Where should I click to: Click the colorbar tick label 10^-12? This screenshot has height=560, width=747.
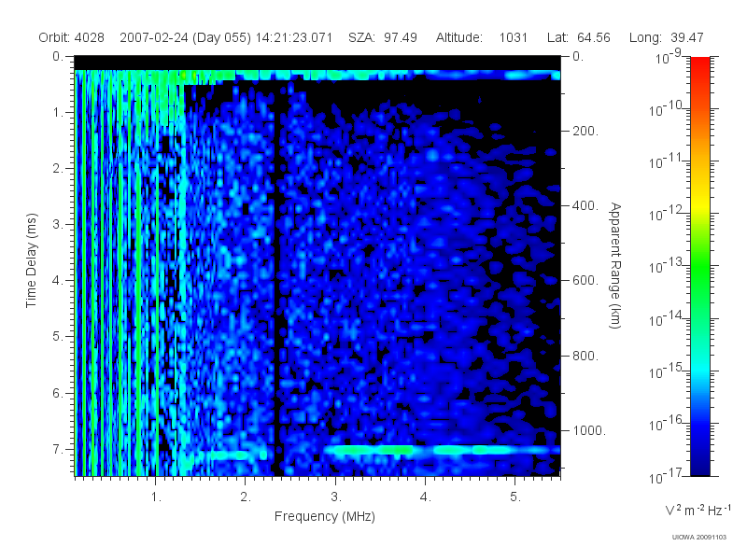pyautogui.click(x=665, y=214)
